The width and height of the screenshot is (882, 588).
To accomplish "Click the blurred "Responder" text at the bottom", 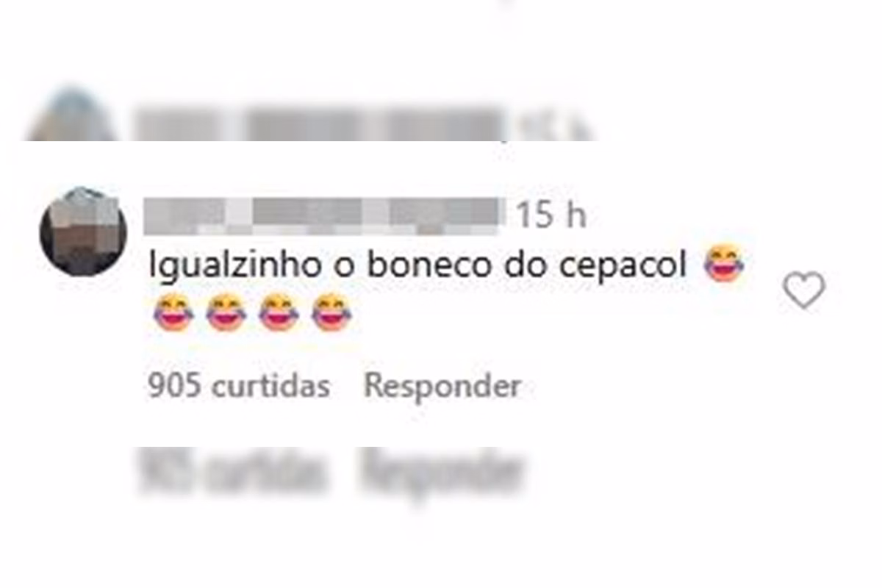I will (441, 473).
